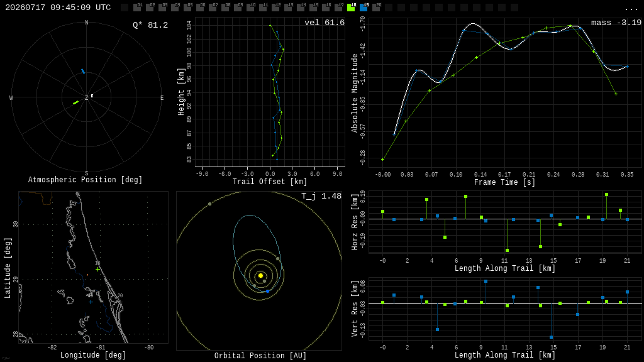Toggle station square 20 in top bar
This screenshot has height=362, width=644.
[376, 8]
